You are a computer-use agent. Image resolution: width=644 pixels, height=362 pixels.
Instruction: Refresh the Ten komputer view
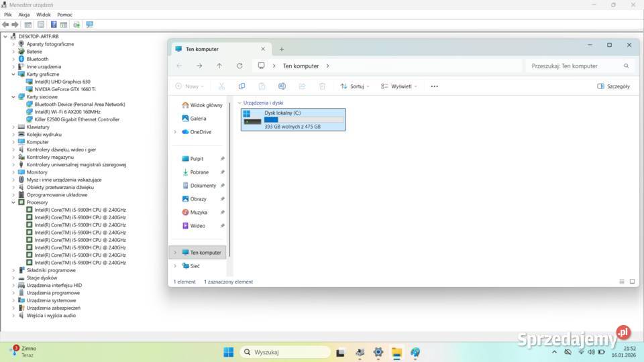[x=239, y=66]
